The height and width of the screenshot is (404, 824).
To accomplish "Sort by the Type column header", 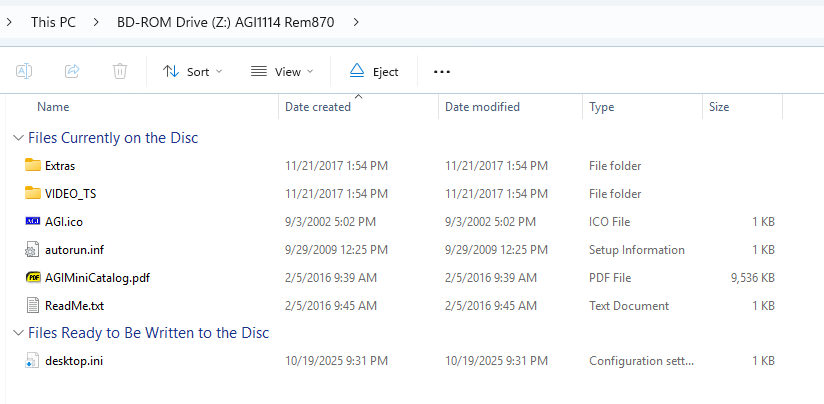I will pyautogui.click(x=602, y=107).
